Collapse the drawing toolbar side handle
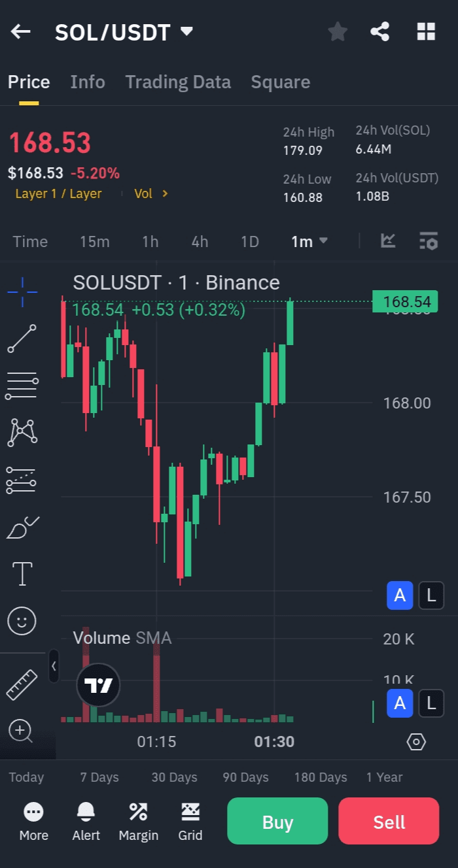458x868 pixels. (54, 666)
